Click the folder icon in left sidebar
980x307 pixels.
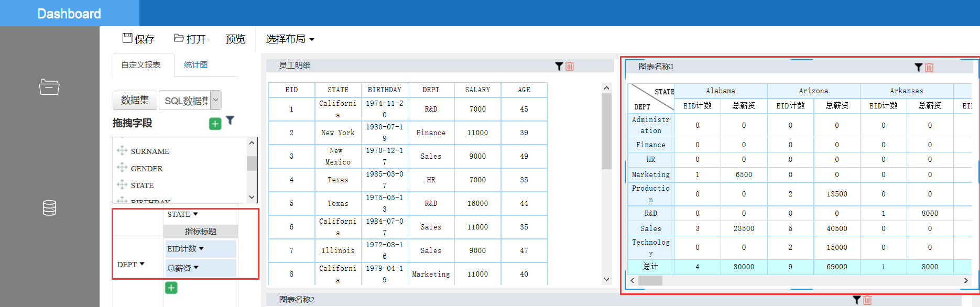click(49, 86)
